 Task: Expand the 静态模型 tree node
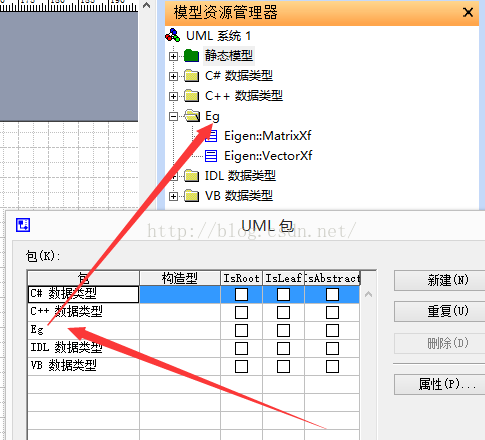point(173,56)
